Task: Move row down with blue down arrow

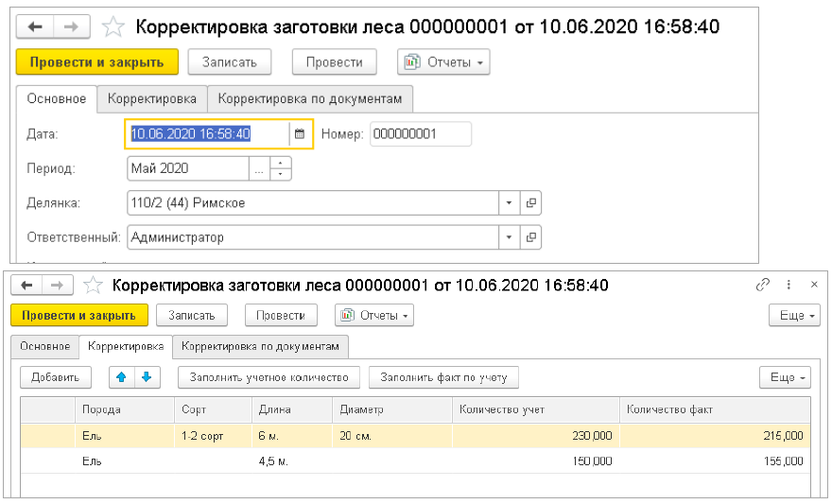Action: pyautogui.click(x=147, y=377)
